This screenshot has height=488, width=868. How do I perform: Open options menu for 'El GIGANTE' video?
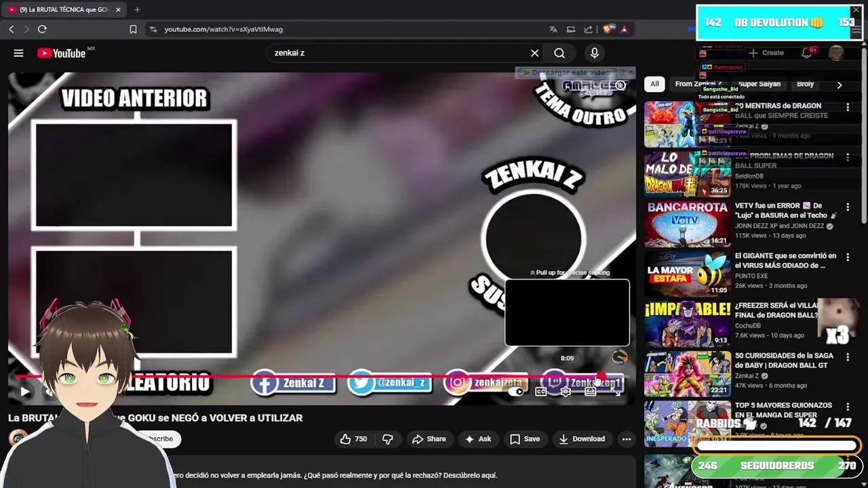[848, 257]
